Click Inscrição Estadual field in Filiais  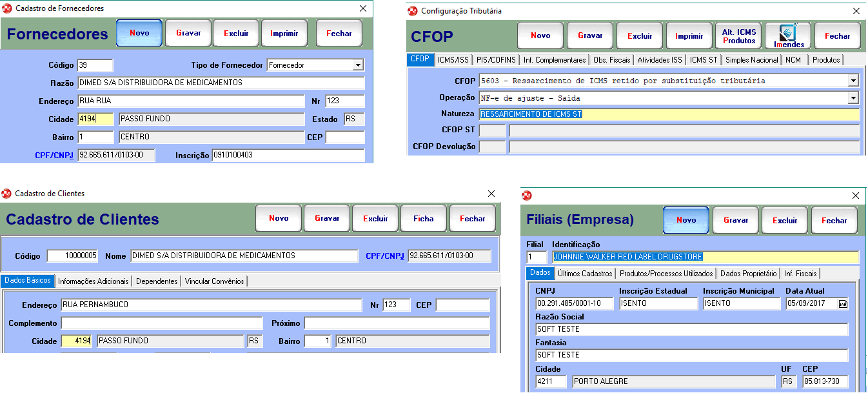[x=658, y=304]
